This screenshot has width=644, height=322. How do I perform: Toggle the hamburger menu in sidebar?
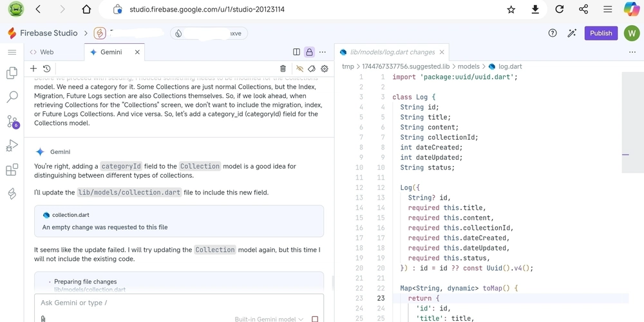12,52
